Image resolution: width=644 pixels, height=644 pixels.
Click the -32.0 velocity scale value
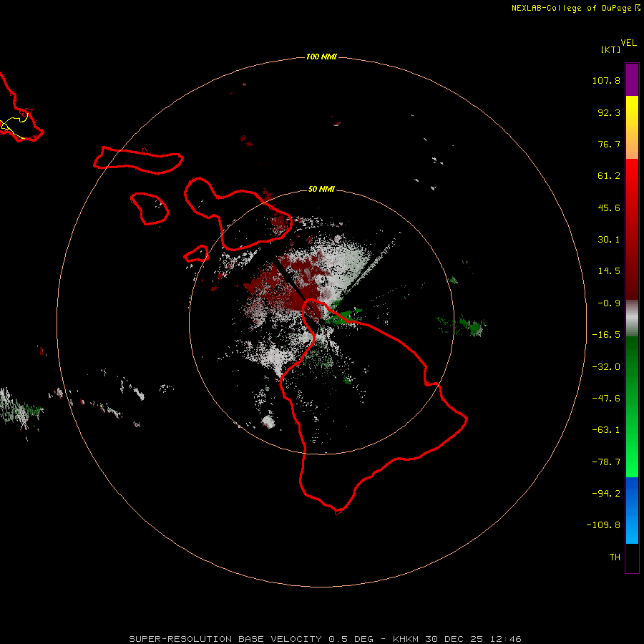606,367
